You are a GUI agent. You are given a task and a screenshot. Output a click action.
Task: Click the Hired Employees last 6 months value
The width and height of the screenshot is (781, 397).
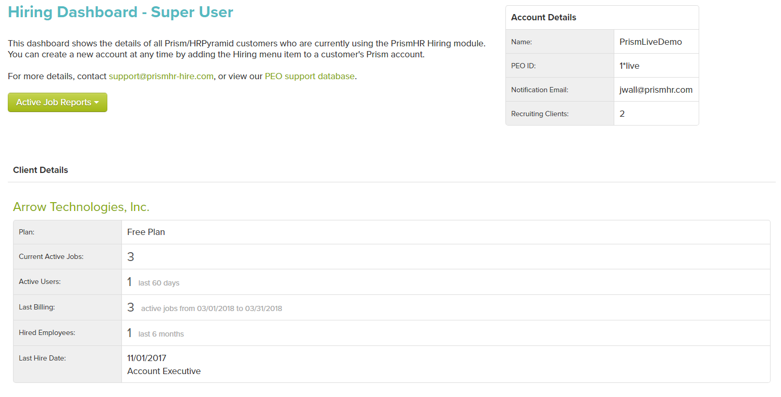[x=155, y=333]
